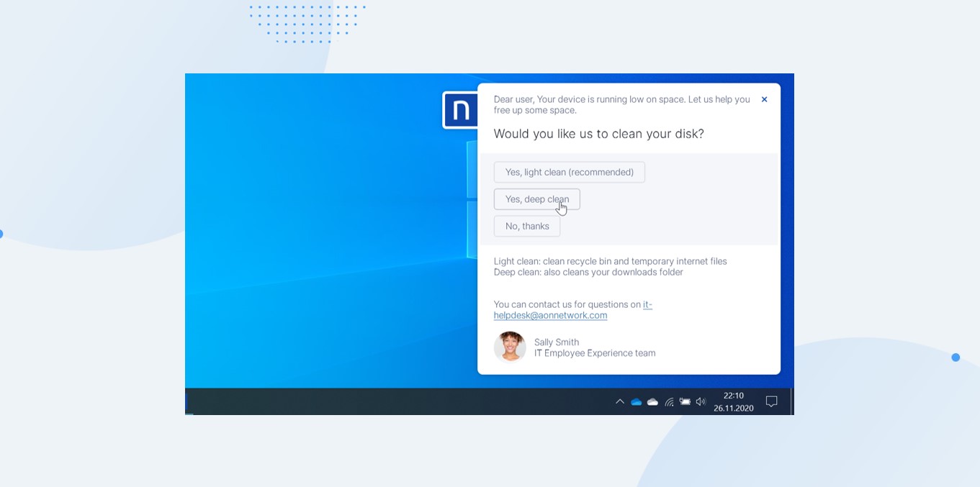Click the question 'Would you like us to clean your disk?'

pos(598,134)
